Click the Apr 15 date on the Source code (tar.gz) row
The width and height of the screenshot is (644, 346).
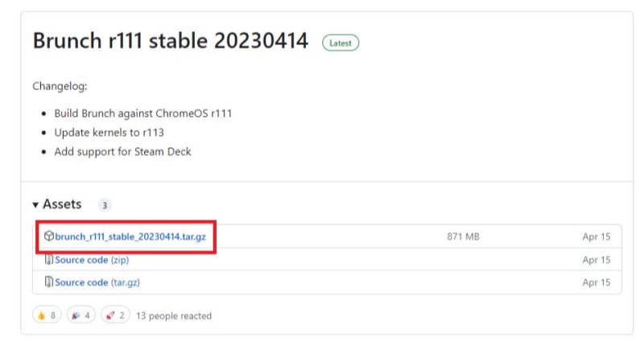click(596, 282)
